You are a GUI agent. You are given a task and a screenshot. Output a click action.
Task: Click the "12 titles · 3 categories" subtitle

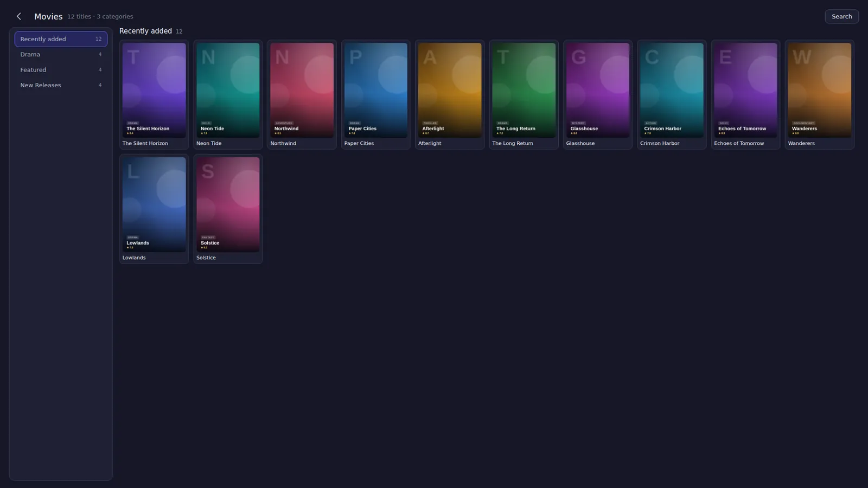click(100, 17)
